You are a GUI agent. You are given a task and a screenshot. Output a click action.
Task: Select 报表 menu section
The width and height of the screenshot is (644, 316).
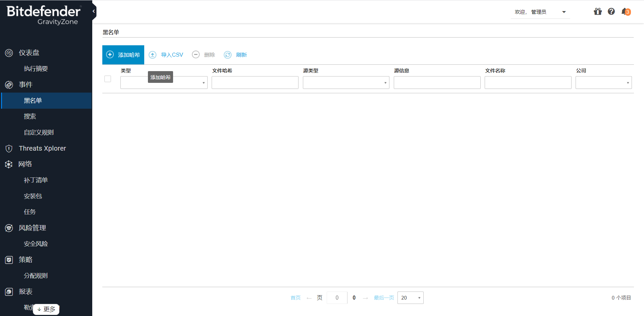tap(25, 292)
